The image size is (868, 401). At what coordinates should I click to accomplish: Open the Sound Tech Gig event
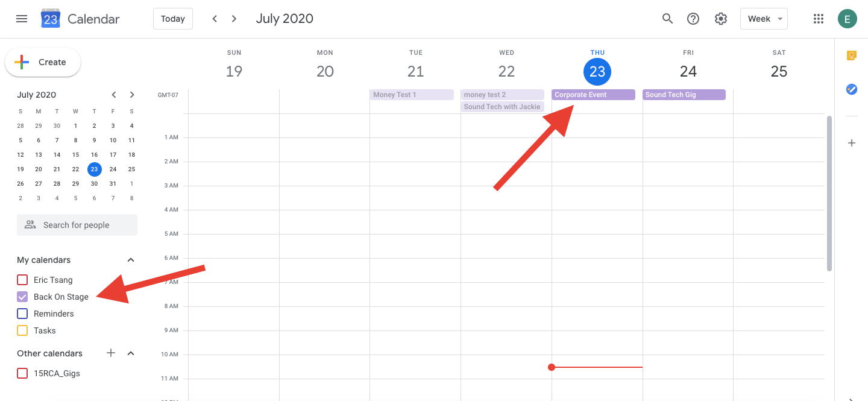(x=684, y=95)
